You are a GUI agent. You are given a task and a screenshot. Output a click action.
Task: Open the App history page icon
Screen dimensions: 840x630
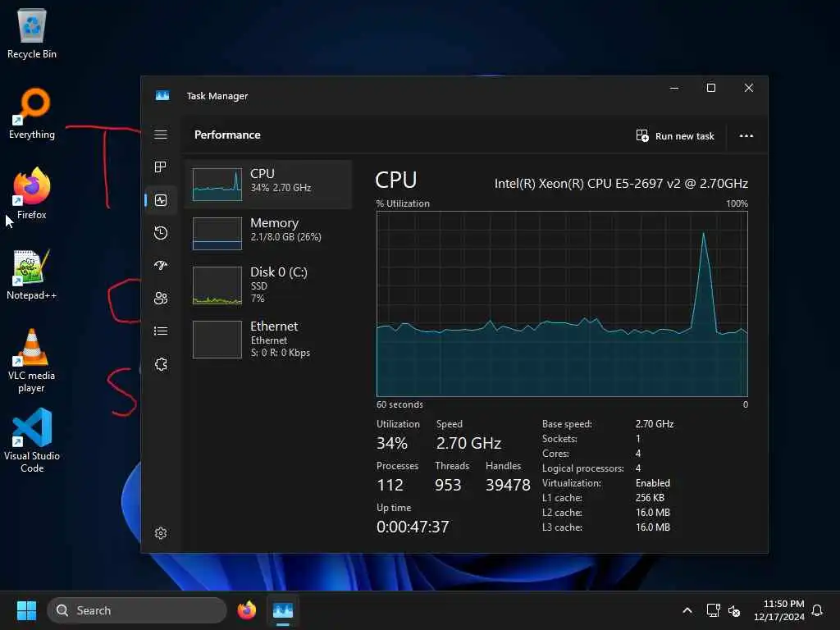point(161,233)
